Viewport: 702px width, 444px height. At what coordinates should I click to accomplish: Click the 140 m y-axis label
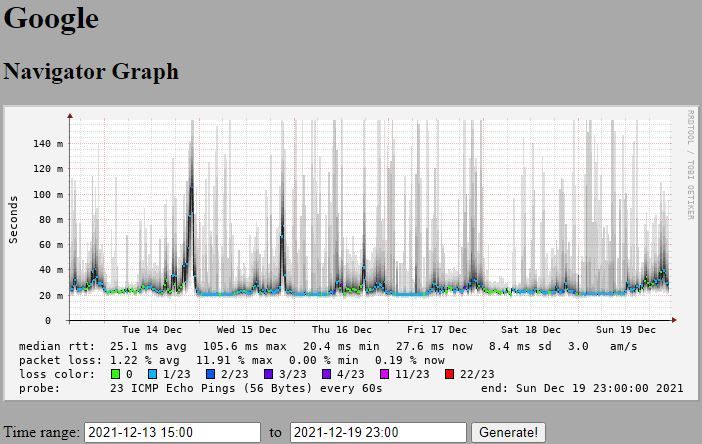(x=48, y=144)
